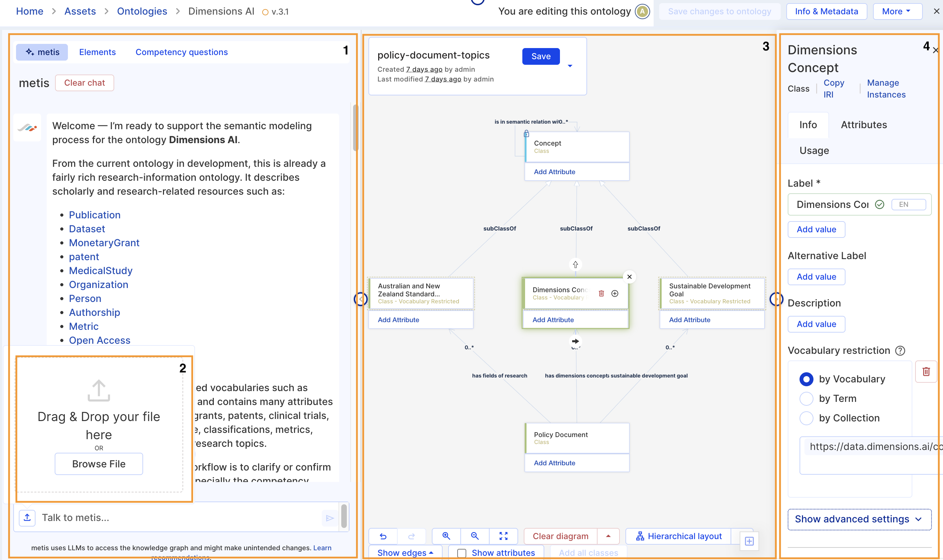Open the More dropdown menu
The width and height of the screenshot is (943, 560).
click(x=897, y=11)
